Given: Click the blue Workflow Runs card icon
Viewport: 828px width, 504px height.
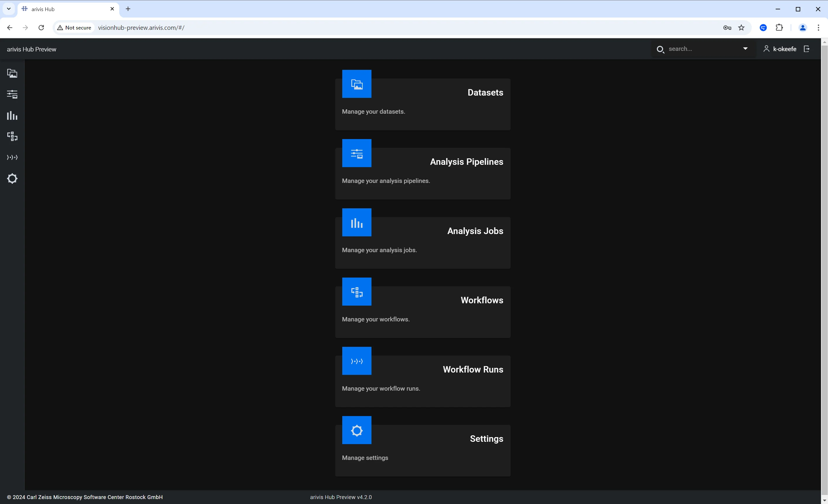Looking at the screenshot, I should click(357, 361).
